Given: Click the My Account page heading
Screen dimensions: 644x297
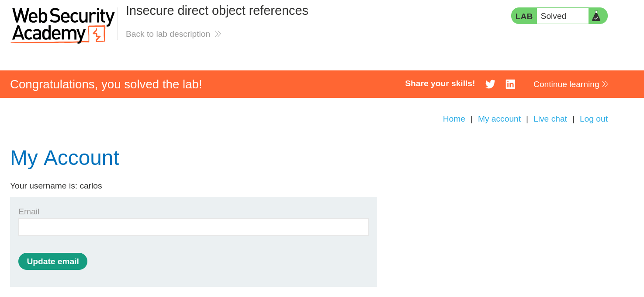Looking at the screenshot, I should pyautogui.click(x=65, y=158).
